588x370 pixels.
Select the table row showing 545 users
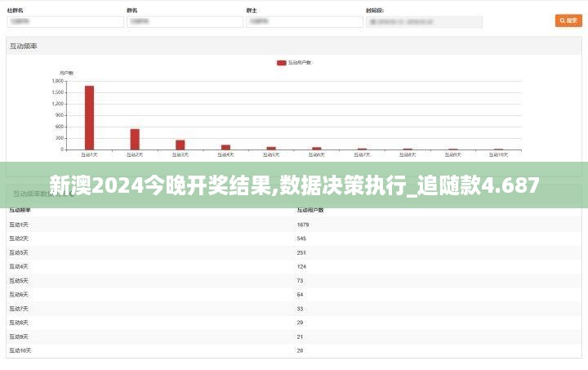click(294, 238)
